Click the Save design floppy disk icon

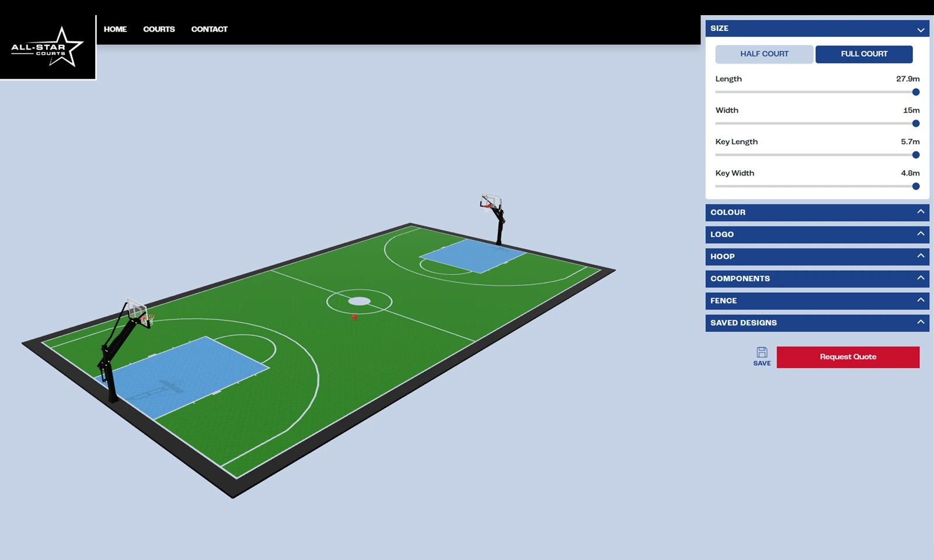(761, 351)
